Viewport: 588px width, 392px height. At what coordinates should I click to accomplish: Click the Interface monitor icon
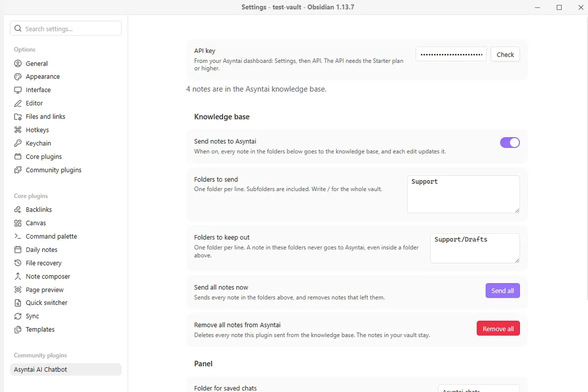point(18,90)
